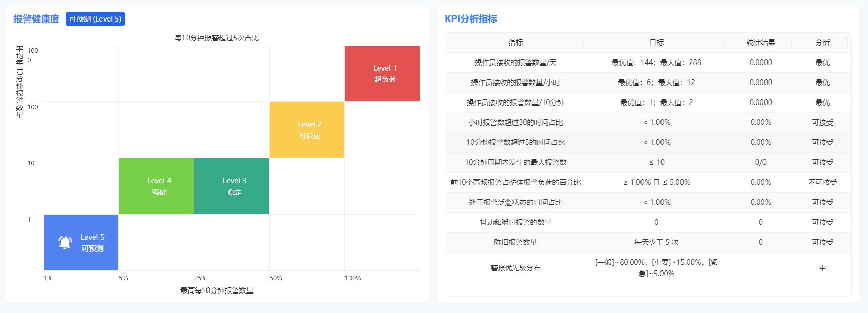Click the blue 可预测 (Level 5) badge

pos(95,19)
